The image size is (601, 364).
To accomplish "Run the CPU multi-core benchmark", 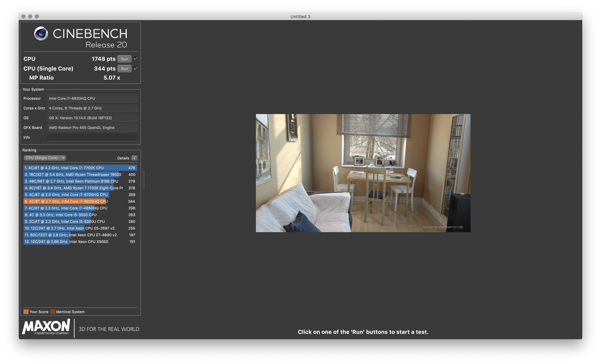I will coord(124,59).
